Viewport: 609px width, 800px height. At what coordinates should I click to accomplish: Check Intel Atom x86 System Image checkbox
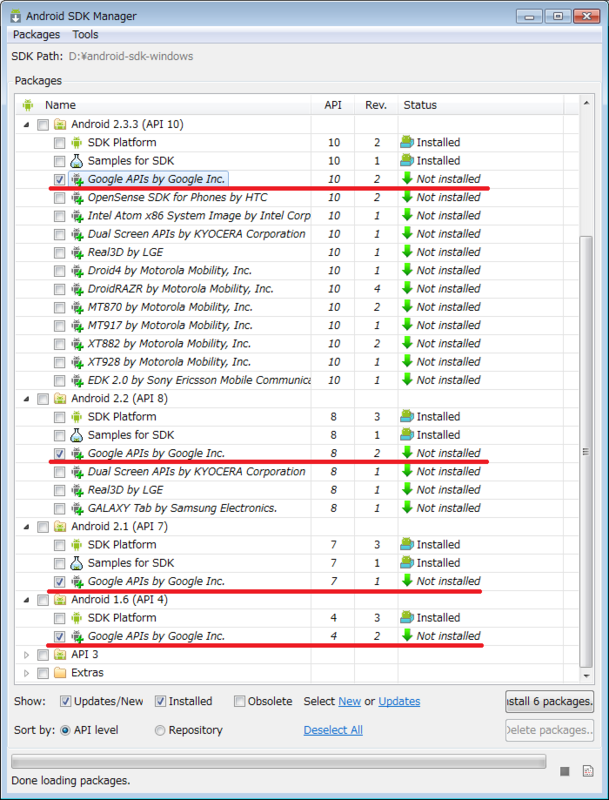coord(60,216)
